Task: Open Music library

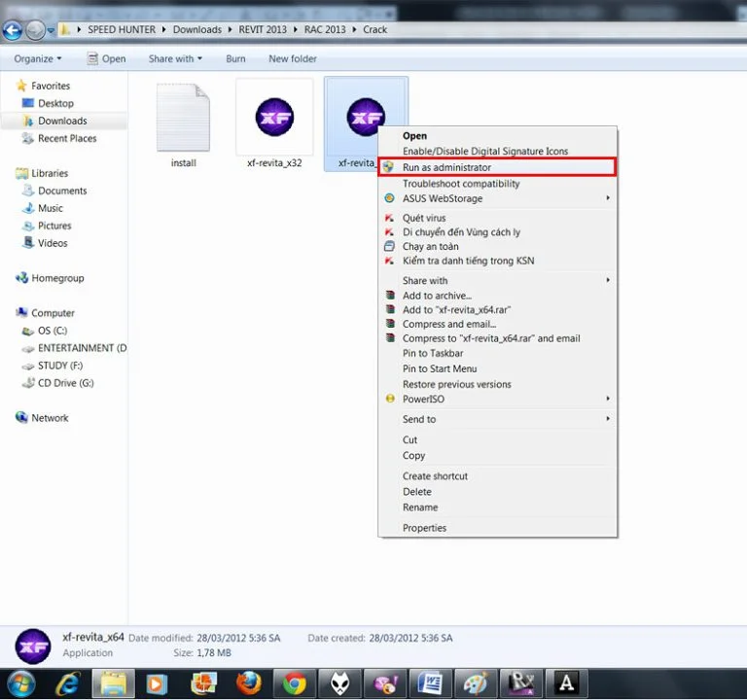Action: click(43, 209)
